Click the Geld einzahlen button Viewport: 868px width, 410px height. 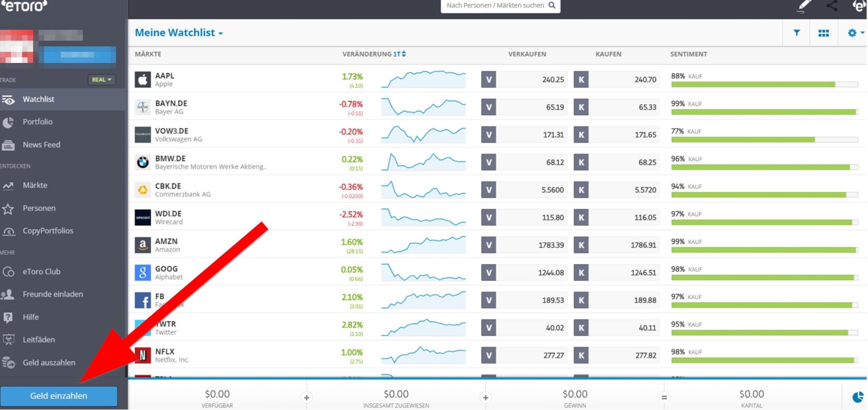pos(59,396)
